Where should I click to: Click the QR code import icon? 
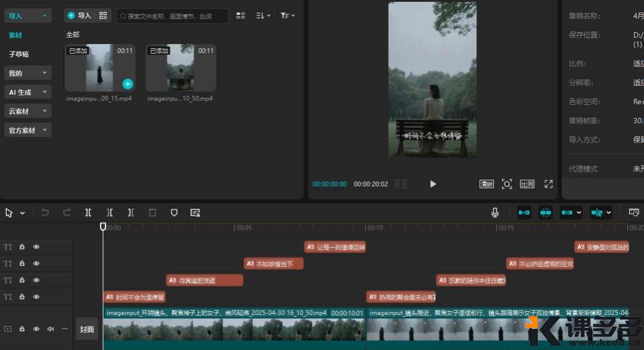[x=103, y=16]
